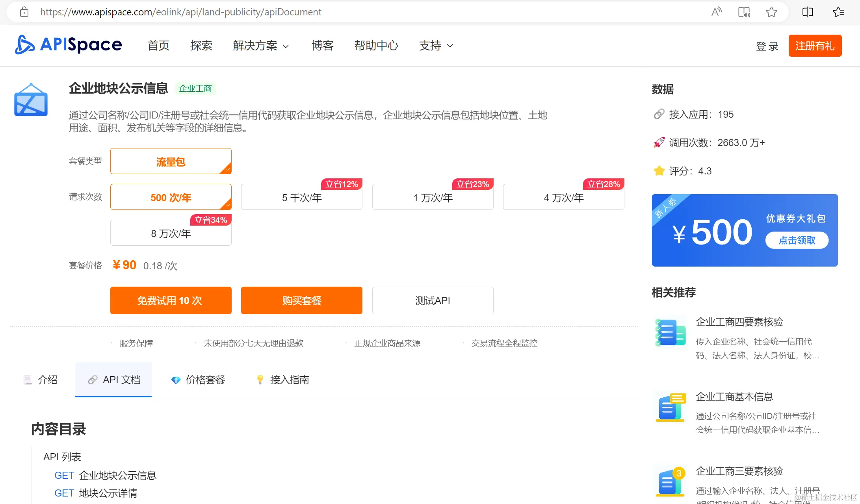Click the site info lock icon
Screen dimensions: 860x504
[x=24, y=12]
